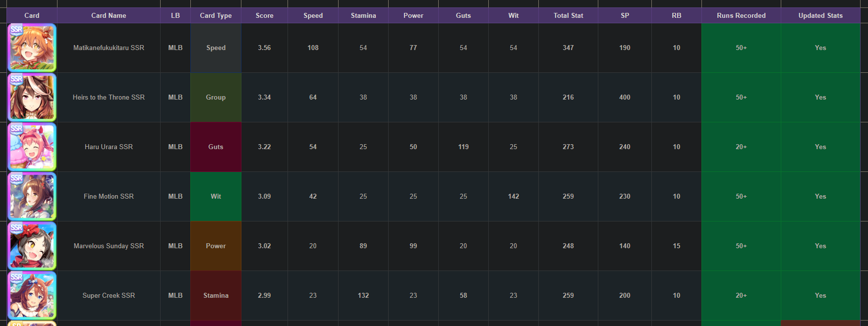Image resolution: width=868 pixels, height=326 pixels.
Task: Click the Speed value 108
Action: click(x=313, y=48)
